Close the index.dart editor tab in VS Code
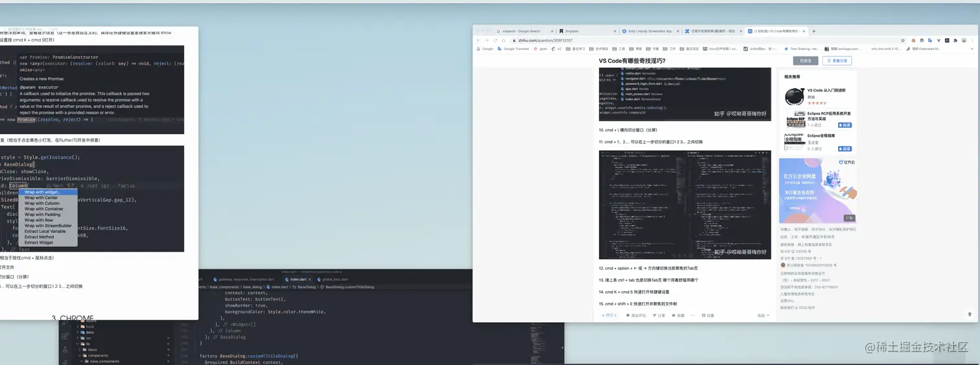 (309, 279)
